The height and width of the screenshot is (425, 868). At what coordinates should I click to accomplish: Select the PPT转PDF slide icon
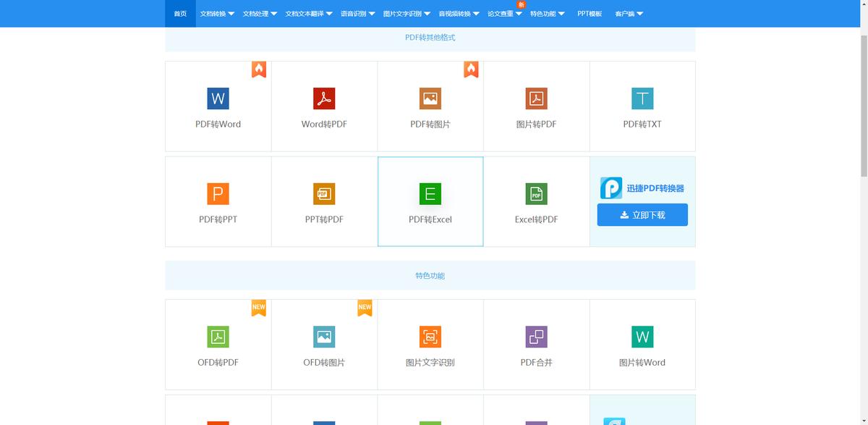click(324, 194)
